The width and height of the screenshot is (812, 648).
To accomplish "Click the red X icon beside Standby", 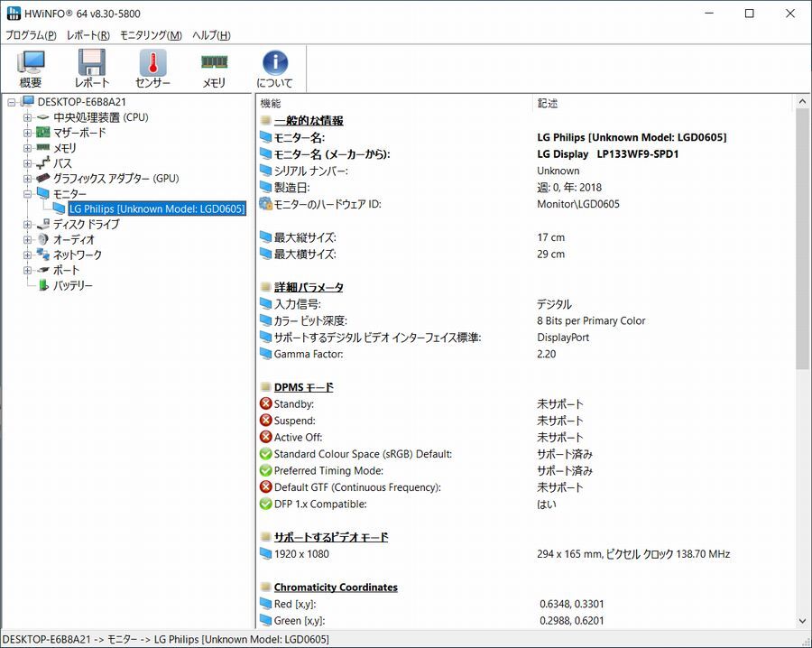I will (x=265, y=403).
